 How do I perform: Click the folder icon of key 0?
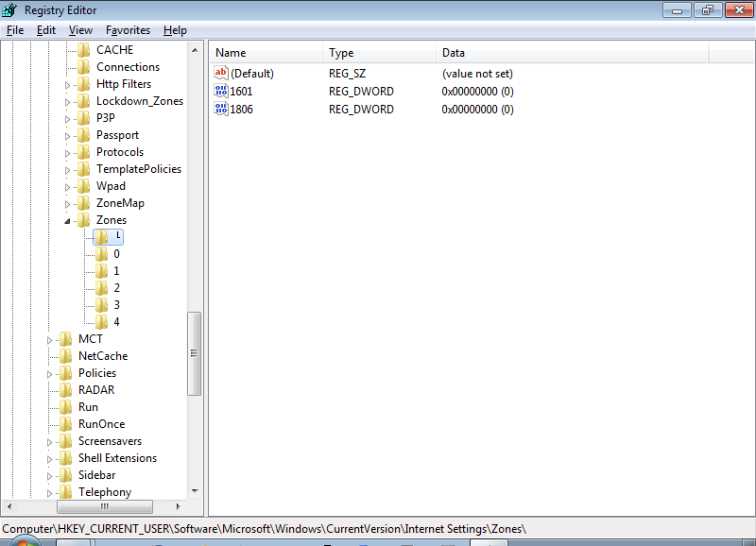101,254
